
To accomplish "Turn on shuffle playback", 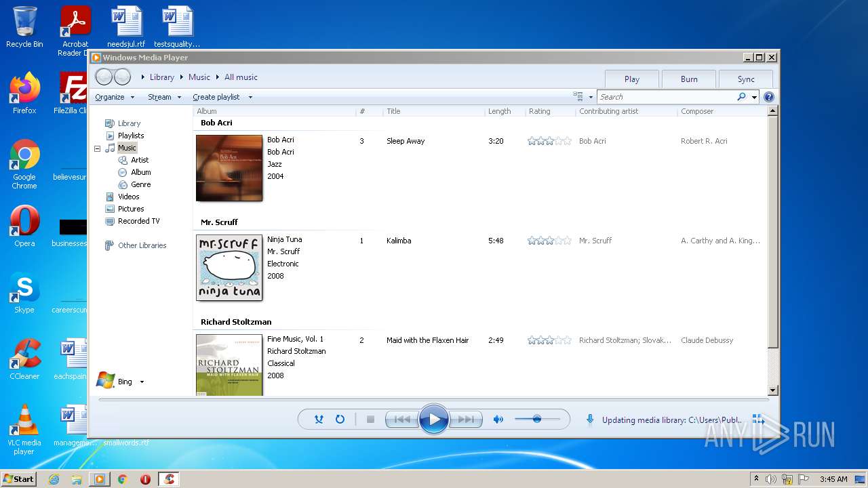I will pos(319,420).
